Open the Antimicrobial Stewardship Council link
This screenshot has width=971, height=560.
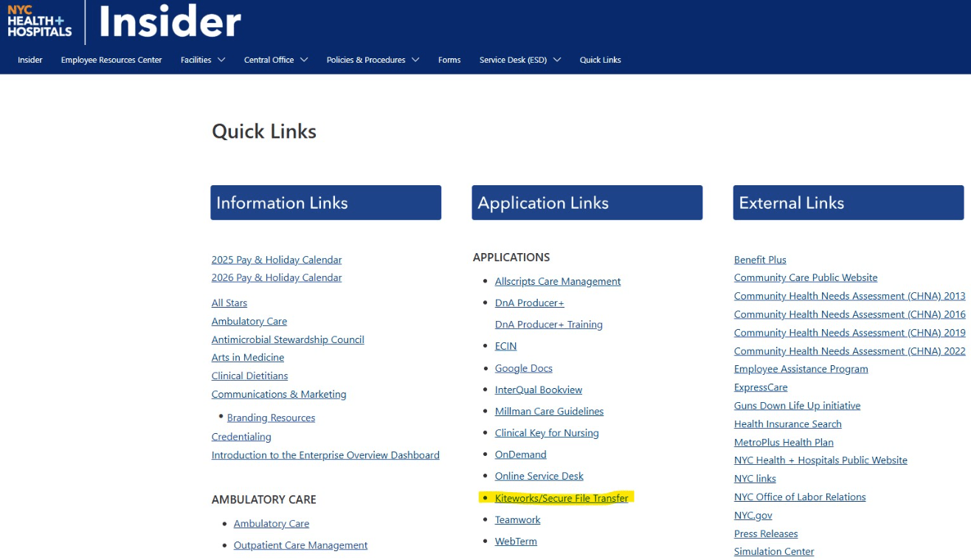(x=288, y=339)
